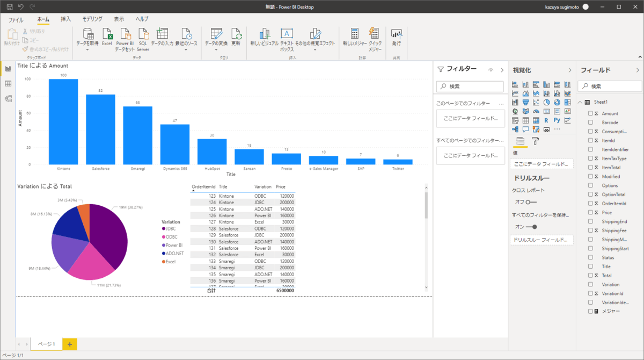Open the モデリング ribbon tab
644x360 pixels.
click(92, 19)
